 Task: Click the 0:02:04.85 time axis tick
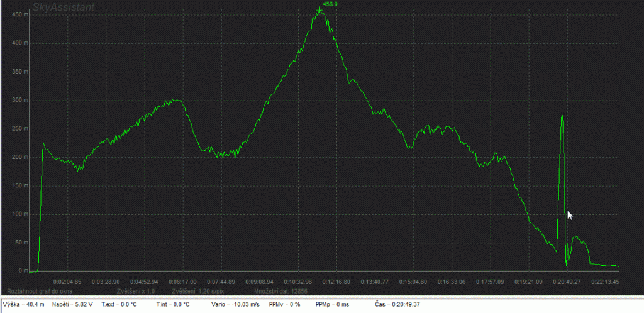[67, 282]
